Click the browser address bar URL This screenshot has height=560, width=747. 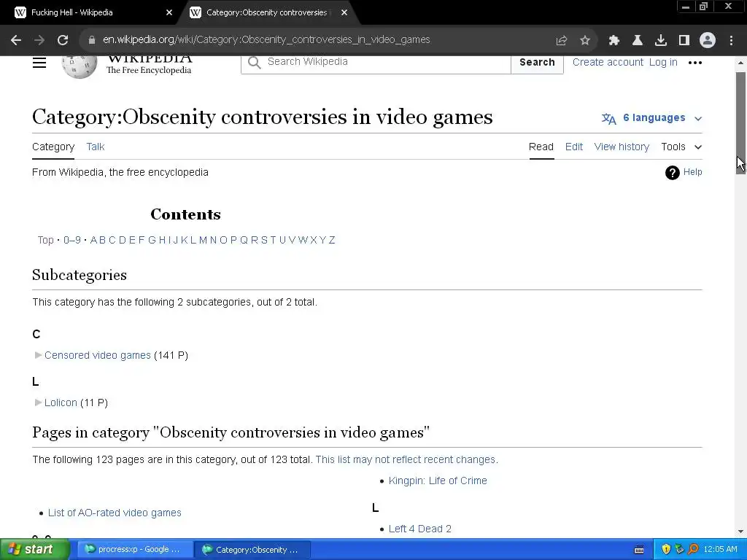266,40
